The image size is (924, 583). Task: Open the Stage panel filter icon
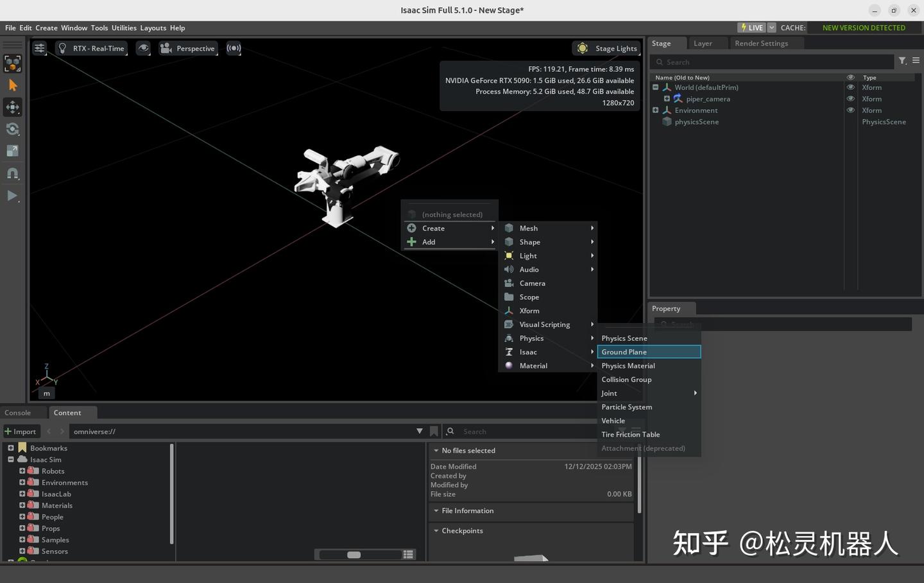902,61
